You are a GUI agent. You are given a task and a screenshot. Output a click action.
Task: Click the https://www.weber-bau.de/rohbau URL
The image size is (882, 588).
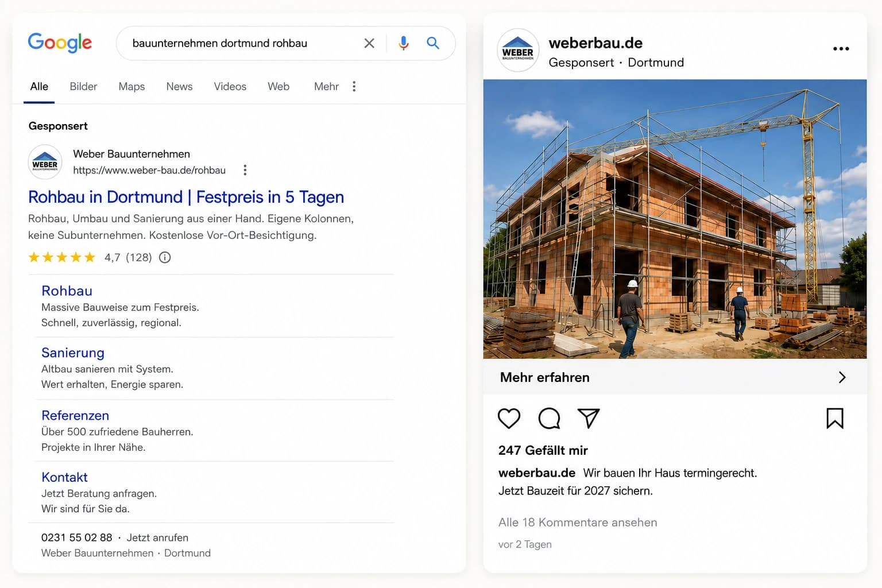tap(149, 170)
